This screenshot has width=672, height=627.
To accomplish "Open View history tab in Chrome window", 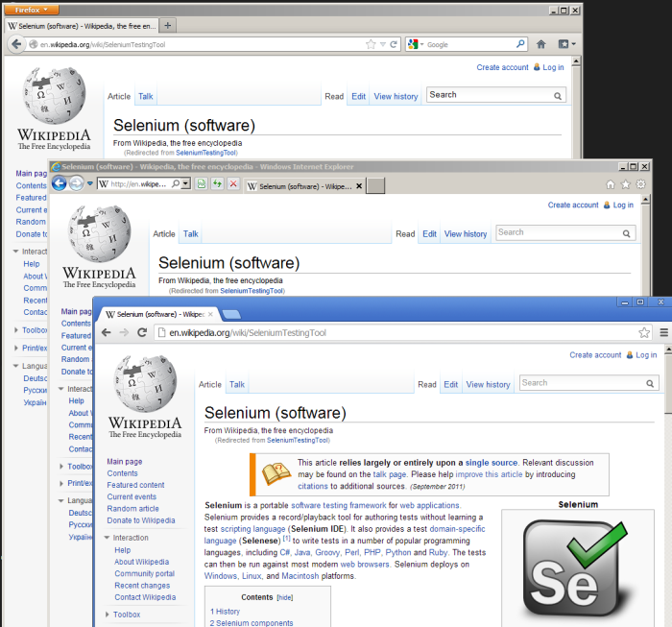I will click(x=488, y=384).
